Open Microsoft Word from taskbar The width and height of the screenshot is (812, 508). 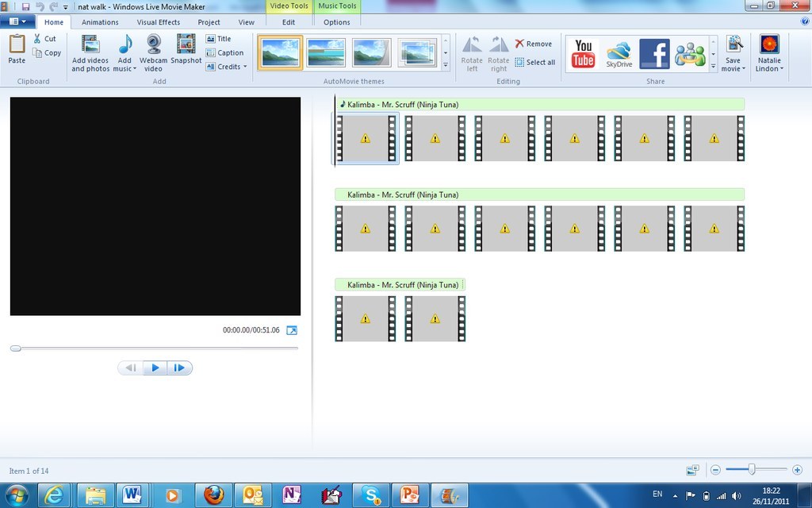pos(132,495)
